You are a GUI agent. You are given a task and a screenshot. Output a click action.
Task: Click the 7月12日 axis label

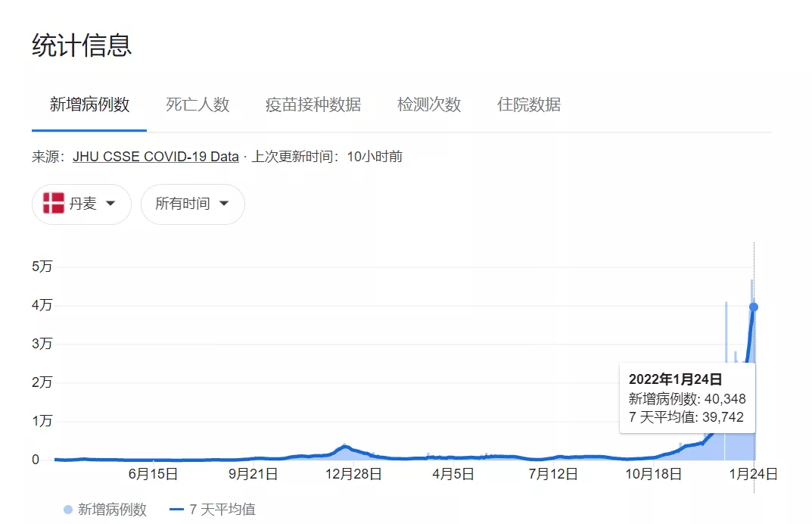(x=553, y=474)
